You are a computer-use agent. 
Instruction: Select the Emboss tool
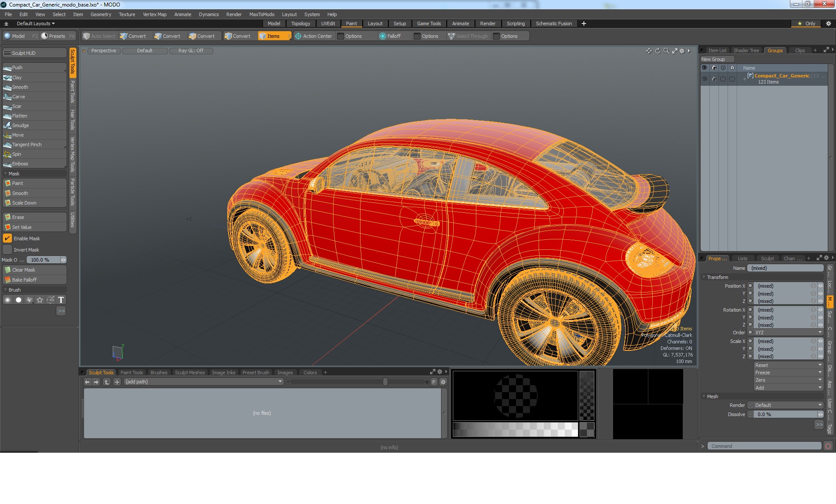(34, 164)
